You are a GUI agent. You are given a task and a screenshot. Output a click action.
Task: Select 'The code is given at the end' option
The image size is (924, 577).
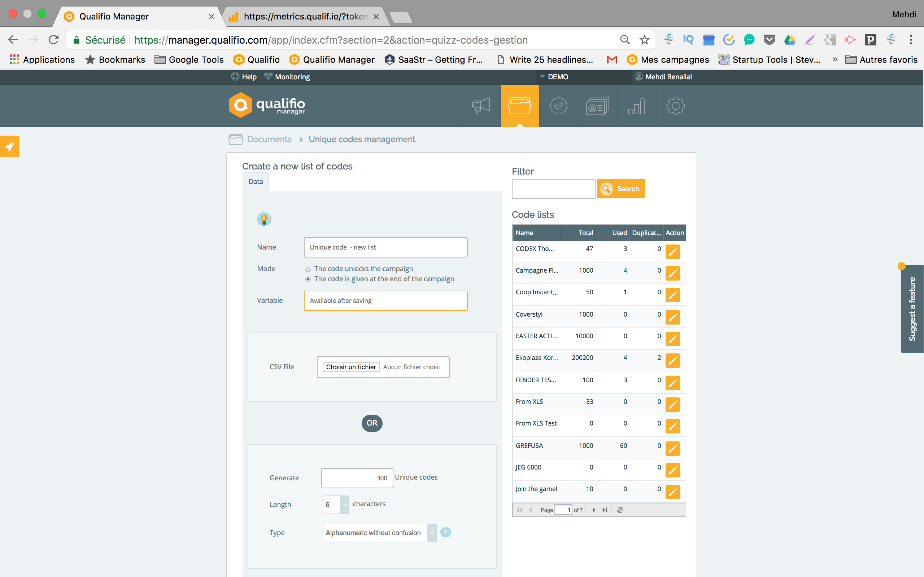point(308,279)
